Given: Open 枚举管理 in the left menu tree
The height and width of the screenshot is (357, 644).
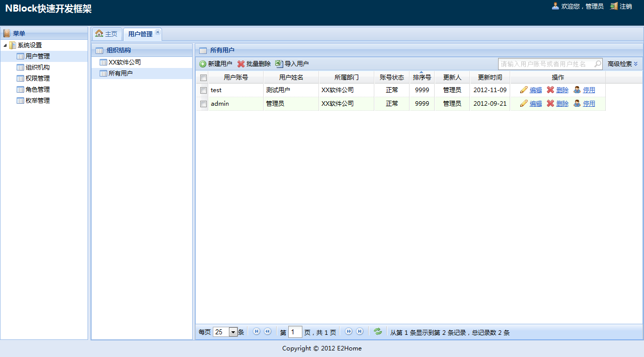Looking at the screenshot, I should [x=38, y=101].
